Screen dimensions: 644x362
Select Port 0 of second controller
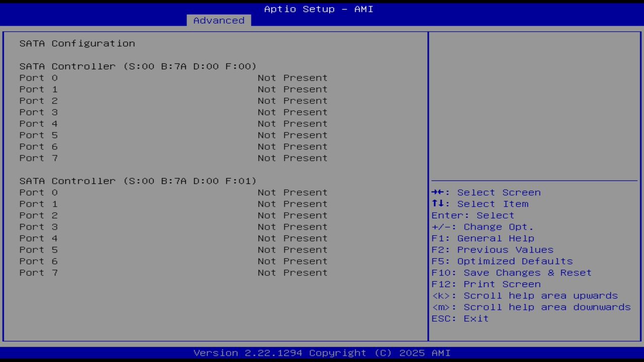pos(38,192)
